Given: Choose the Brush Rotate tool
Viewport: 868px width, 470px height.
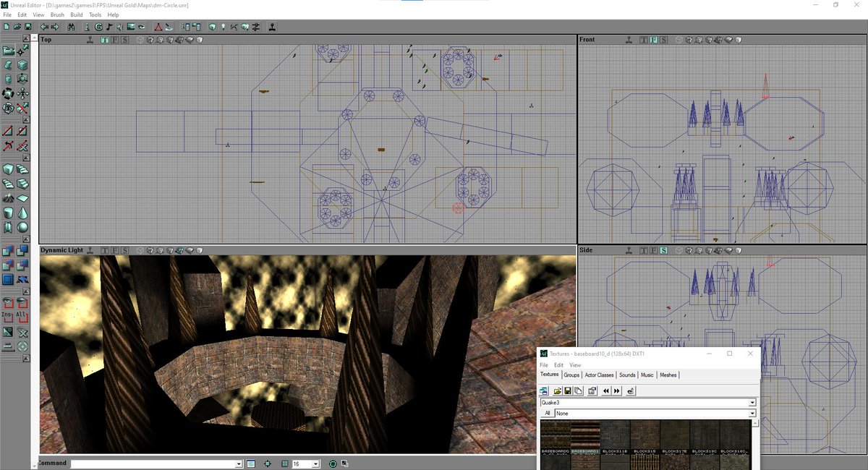Looking at the screenshot, I should click(x=8, y=93).
